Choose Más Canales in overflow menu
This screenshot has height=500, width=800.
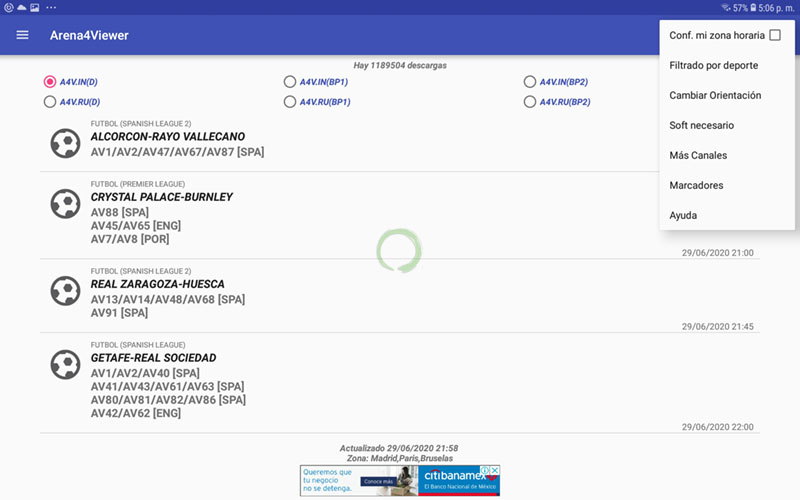pyautogui.click(x=698, y=156)
